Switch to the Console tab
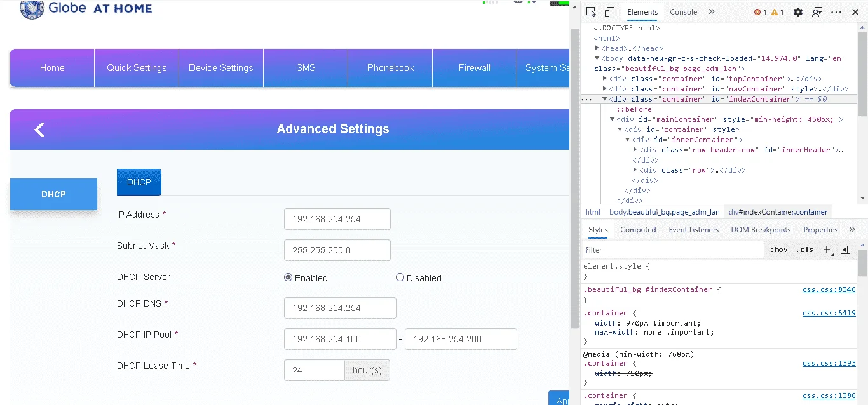 (684, 12)
